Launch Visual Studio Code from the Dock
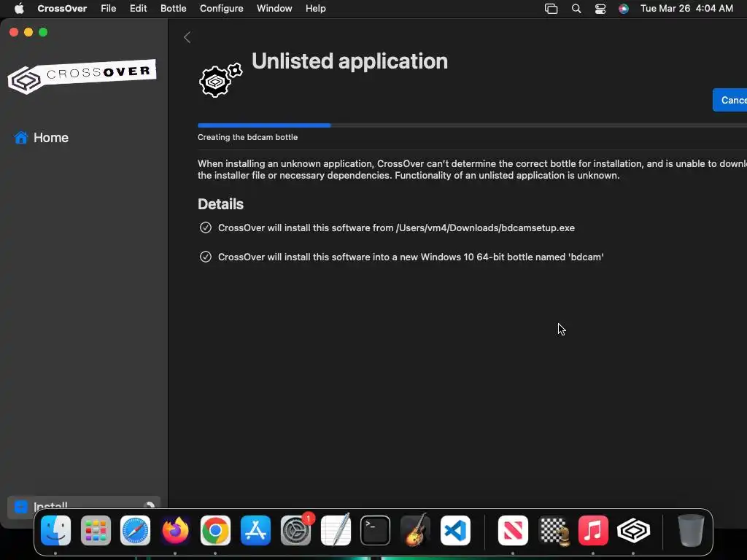Image resolution: width=747 pixels, height=560 pixels. point(455,530)
